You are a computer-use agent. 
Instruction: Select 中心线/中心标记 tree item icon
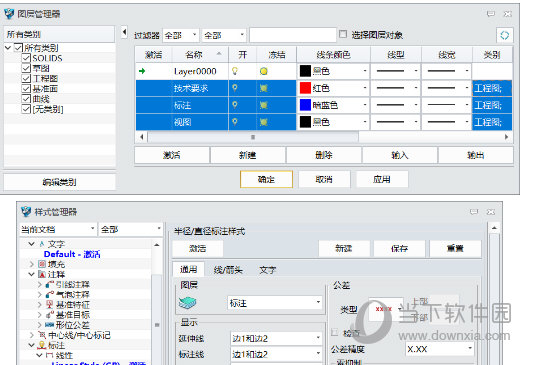[x=42, y=335]
